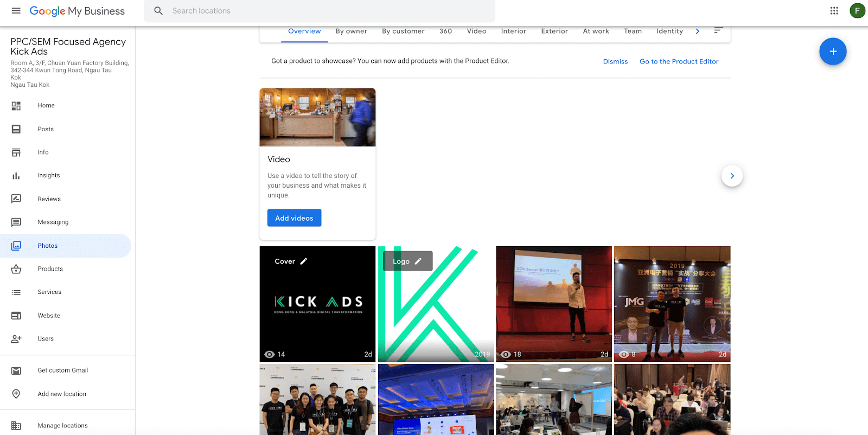Click the Add videos button

coord(294,218)
